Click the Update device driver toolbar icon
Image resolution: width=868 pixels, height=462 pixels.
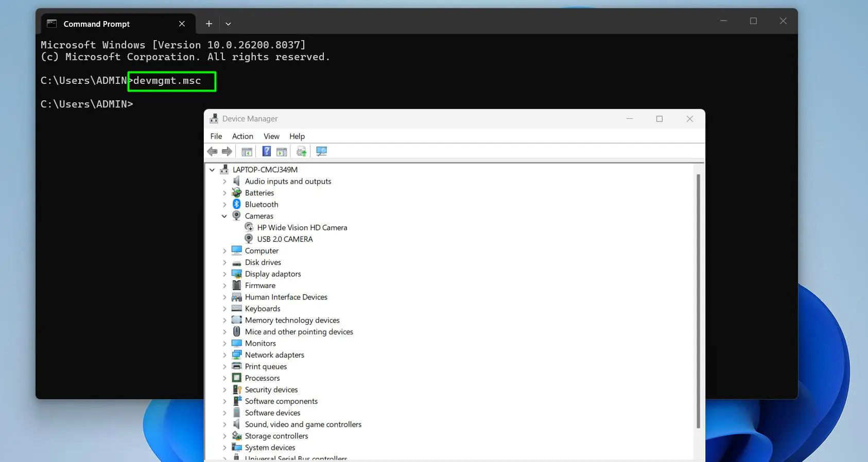click(302, 151)
